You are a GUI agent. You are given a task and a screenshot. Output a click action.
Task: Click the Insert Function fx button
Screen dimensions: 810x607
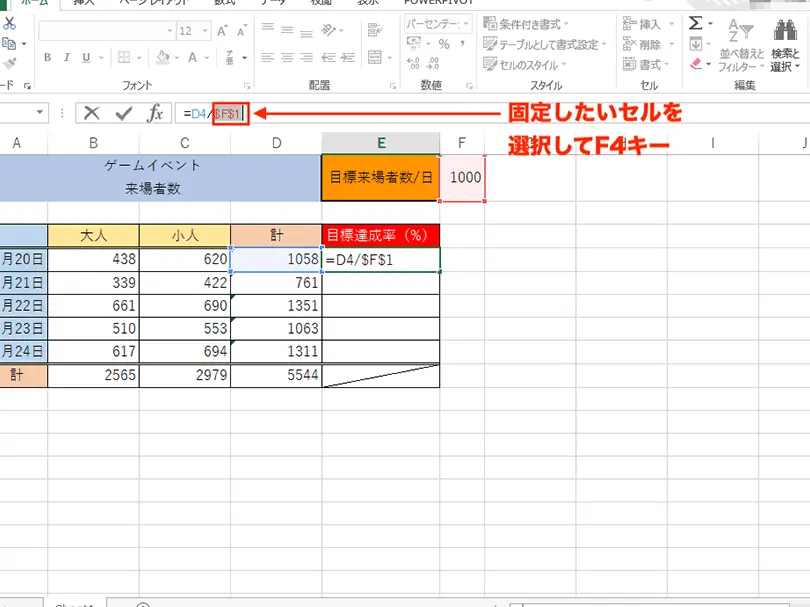tap(155, 113)
